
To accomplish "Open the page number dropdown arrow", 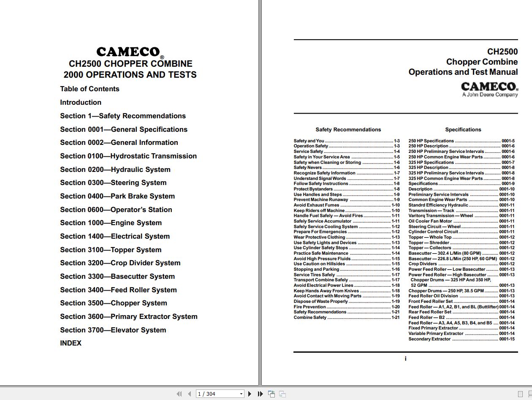I will [241, 394].
